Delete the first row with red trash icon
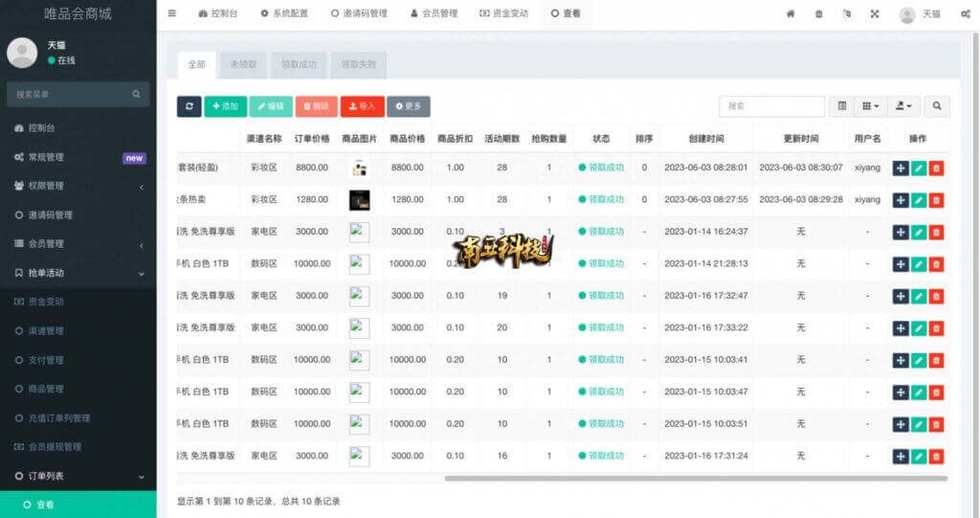980x518 pixels. 936,168
